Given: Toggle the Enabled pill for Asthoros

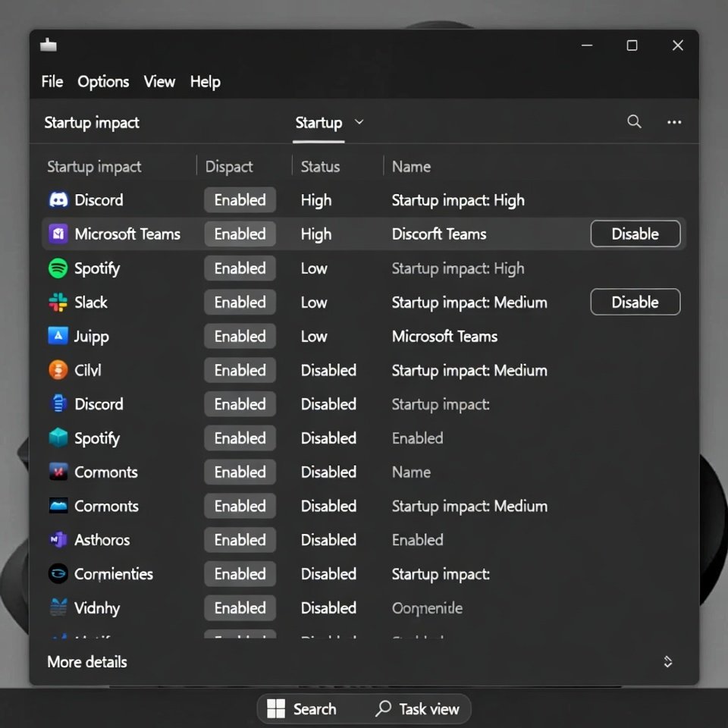Looking at the screenshot, I should [240, 540].
